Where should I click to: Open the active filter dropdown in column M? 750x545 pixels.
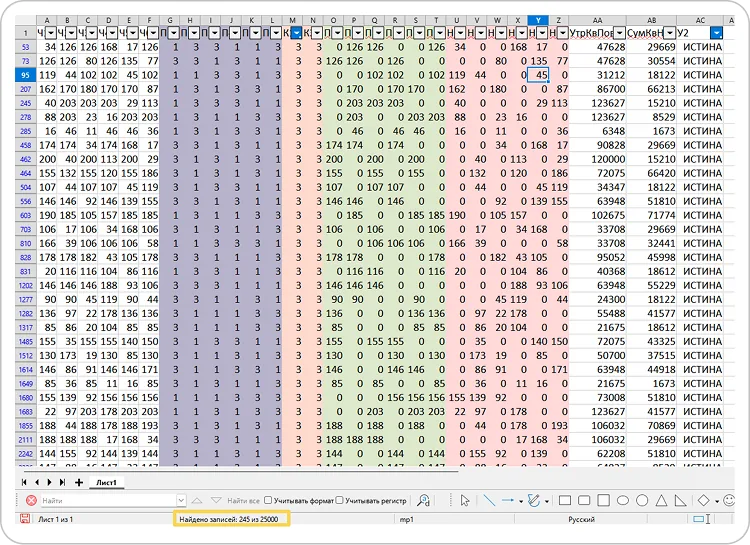[x=297, y=33]
